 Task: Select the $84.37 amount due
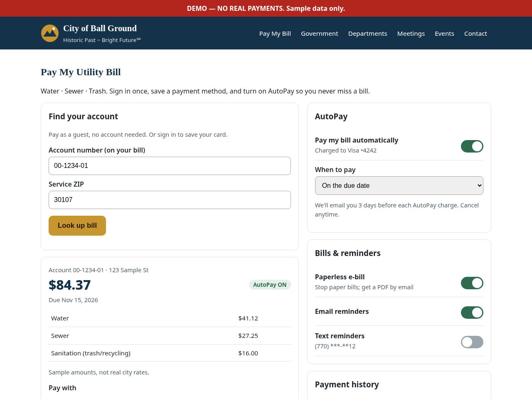(x=69, y=285)
